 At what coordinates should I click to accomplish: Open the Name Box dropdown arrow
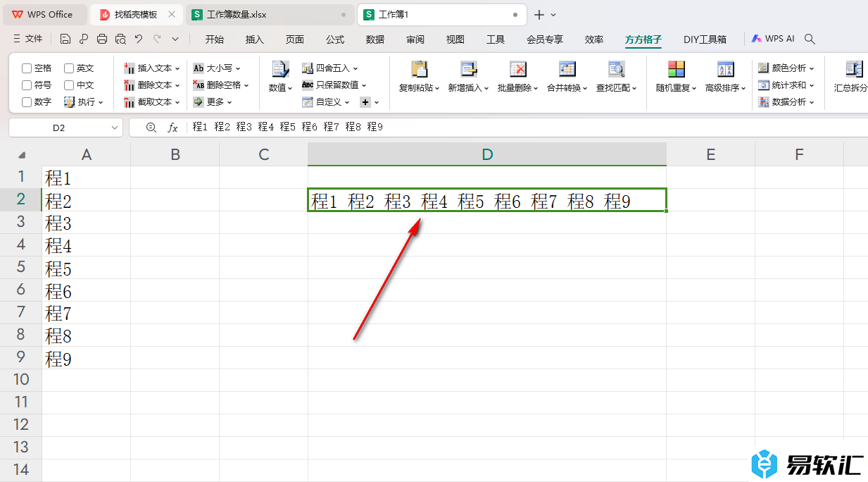[115, 128]
